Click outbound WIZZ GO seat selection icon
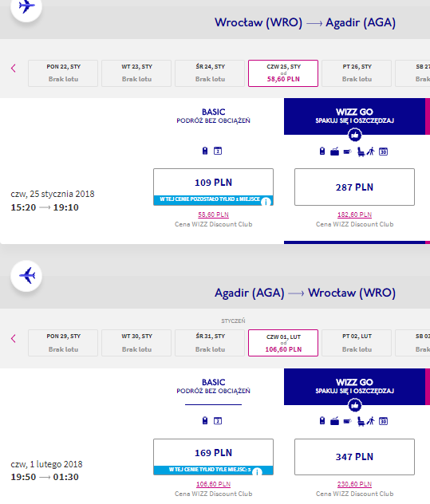Image resolution: width=430 pixels, height=504 pixels. coord(361,152)
